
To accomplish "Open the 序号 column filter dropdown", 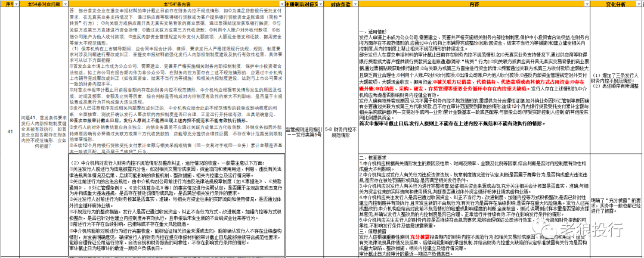I will tap(15, 4).
